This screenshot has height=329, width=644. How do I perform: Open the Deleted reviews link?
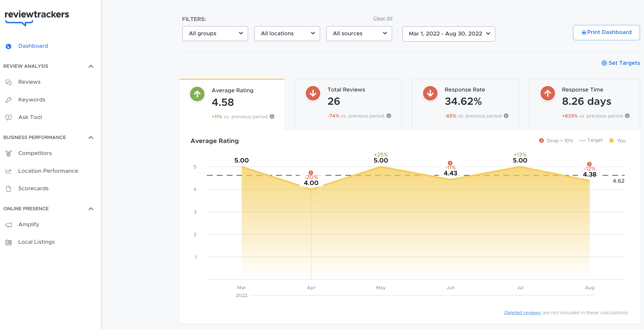coord(522,312)
